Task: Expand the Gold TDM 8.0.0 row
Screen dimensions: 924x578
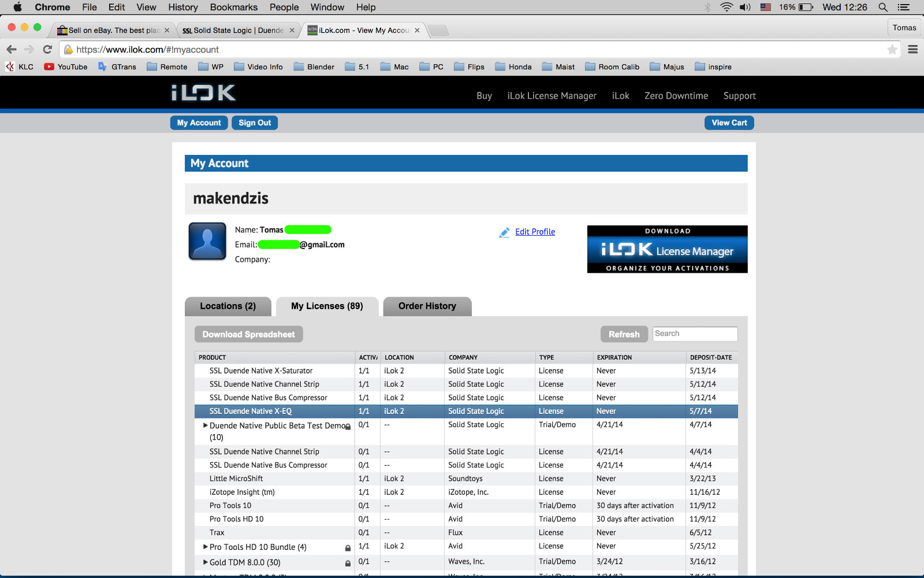Action: tap(205, 562)
